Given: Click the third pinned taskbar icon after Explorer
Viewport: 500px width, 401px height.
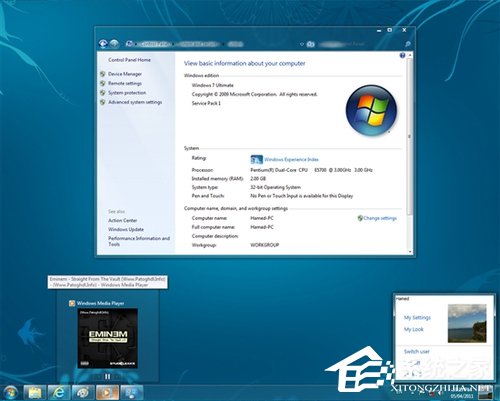Looking at the screenshot, I should [83, 393].
